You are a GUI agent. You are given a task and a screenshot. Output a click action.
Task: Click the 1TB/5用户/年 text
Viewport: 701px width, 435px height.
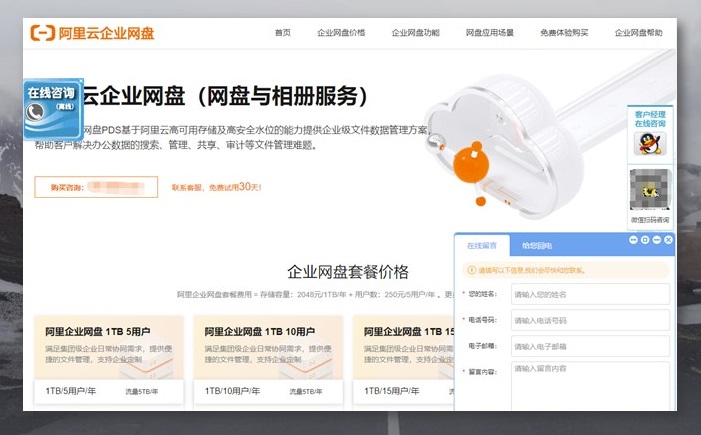[71, 391]
